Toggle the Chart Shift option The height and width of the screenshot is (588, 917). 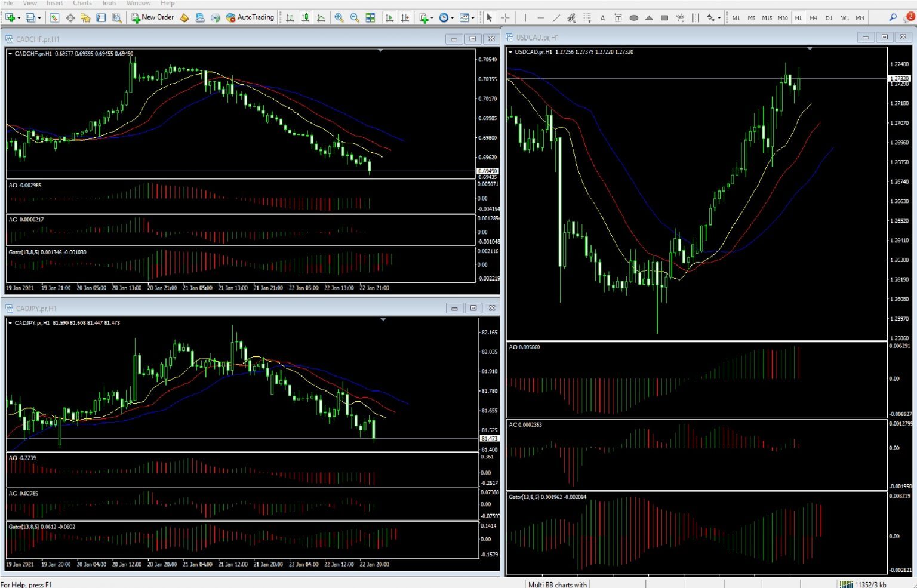click(405, 17)
